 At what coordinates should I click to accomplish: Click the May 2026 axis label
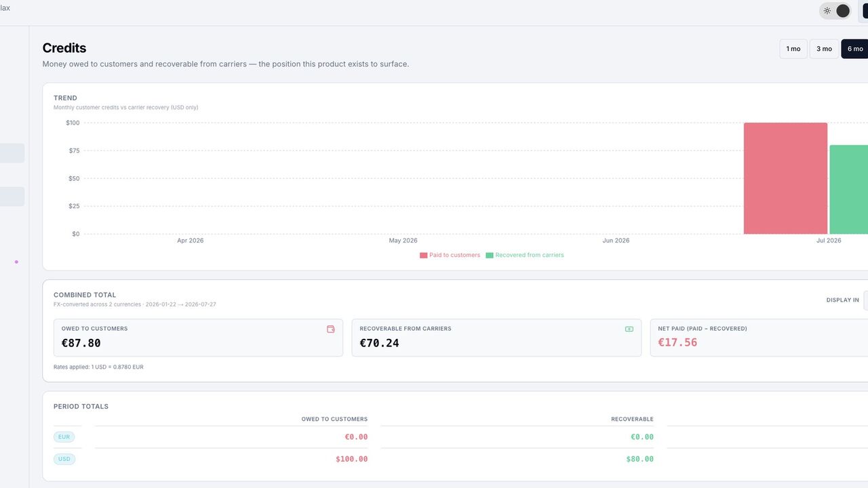click(403, 241)
